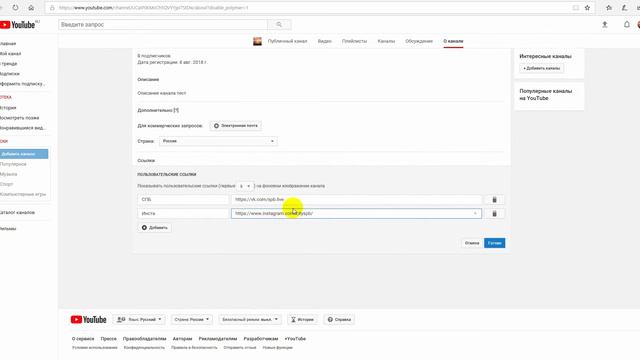Image resolution: width=640 pixels, height=360 pixels.
Task: Click '+ Добавить каналы' under Интересные каналы
Action: (542, 69)
